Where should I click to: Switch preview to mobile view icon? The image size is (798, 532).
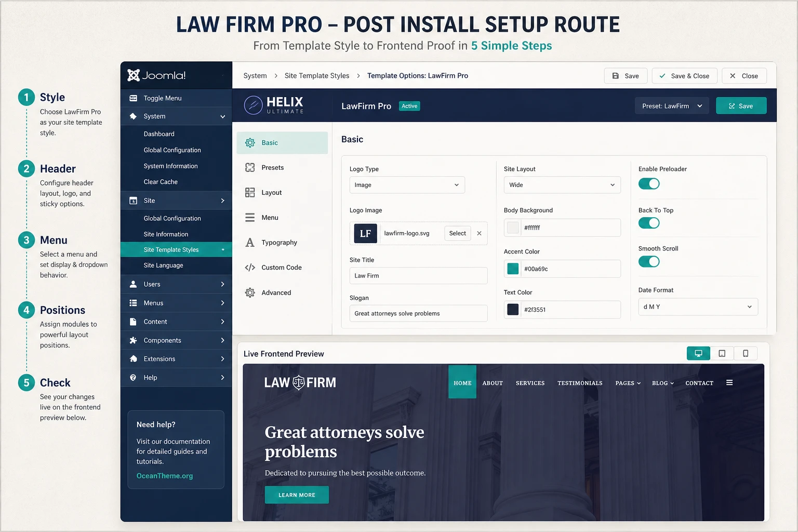click(746, 353)
